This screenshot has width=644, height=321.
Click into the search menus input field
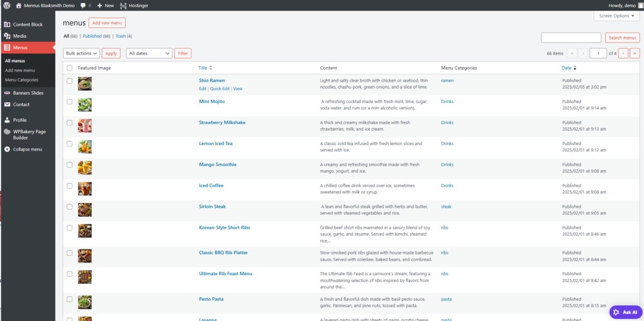click(x=570, y=38)
